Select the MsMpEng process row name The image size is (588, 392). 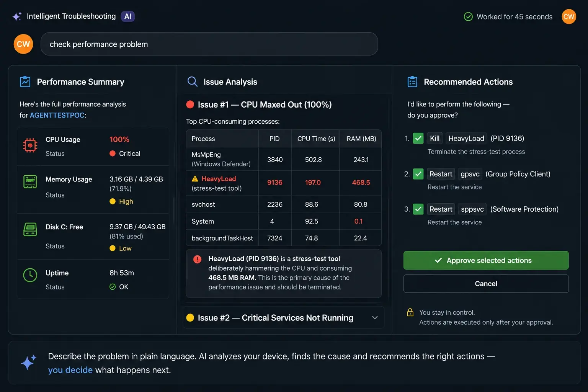206,155
